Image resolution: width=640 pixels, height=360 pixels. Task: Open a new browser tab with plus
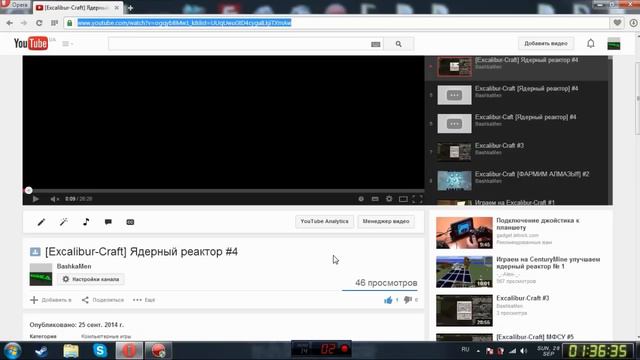tap(130, 7)
